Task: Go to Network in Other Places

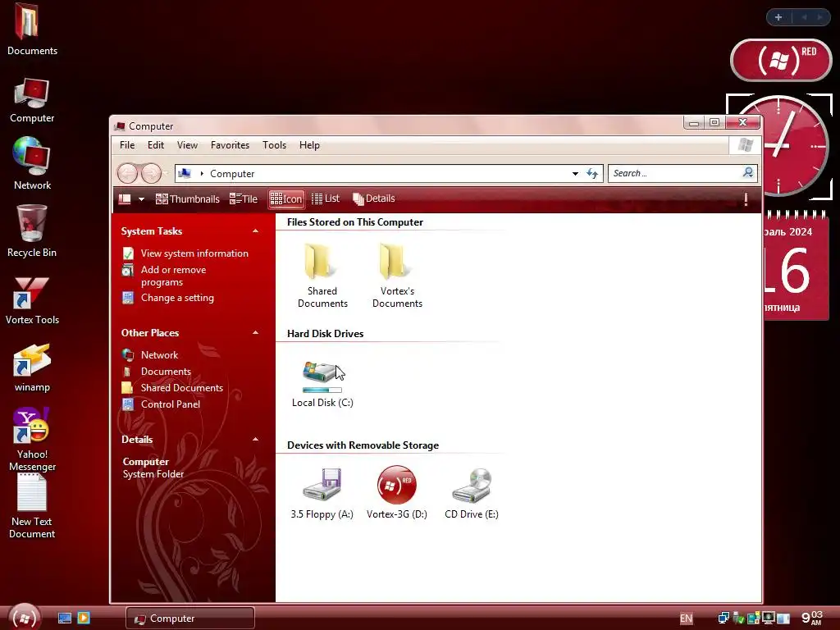Action: coord(159,355)
